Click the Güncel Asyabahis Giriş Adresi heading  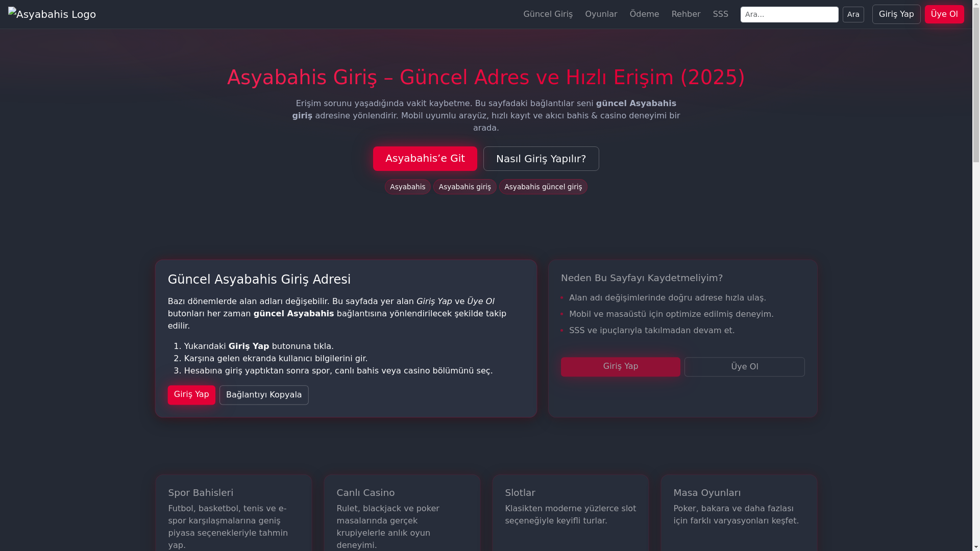259,280
